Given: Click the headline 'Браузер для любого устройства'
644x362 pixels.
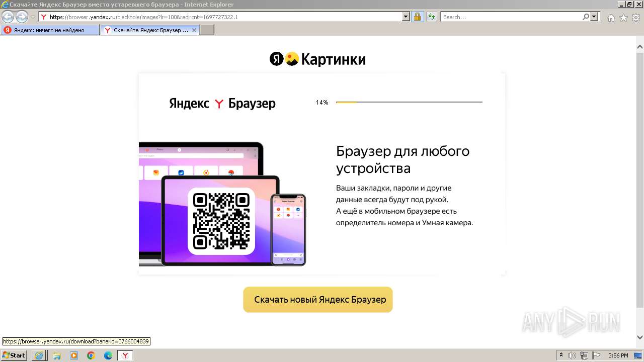Looking at the screenshot, I should pos(403,159).
